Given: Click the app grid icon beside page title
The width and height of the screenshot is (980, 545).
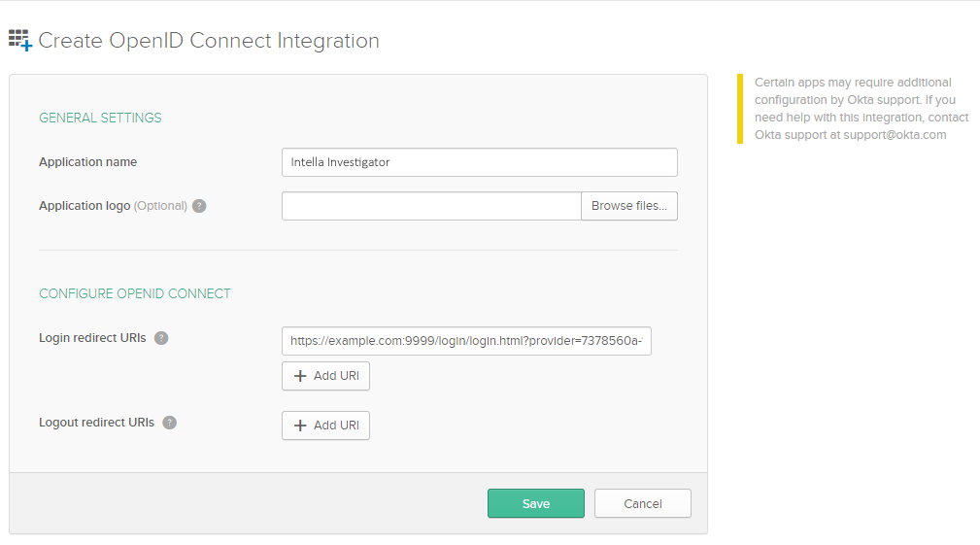Looking at the screenshot, I should 20,40.
